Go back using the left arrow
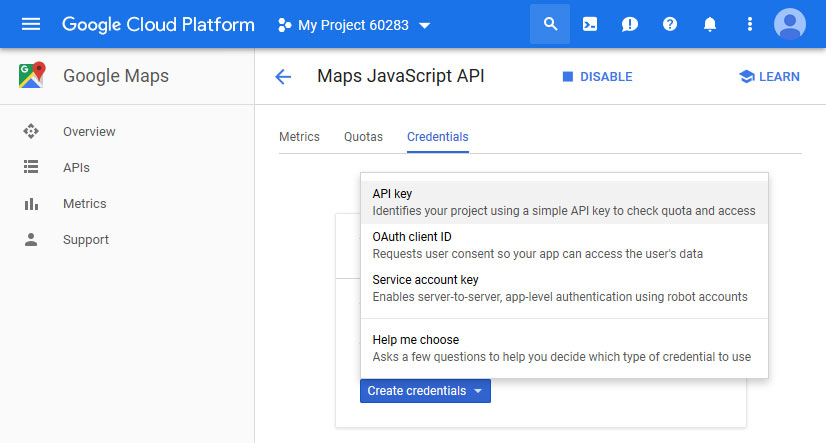 (283, 77)
